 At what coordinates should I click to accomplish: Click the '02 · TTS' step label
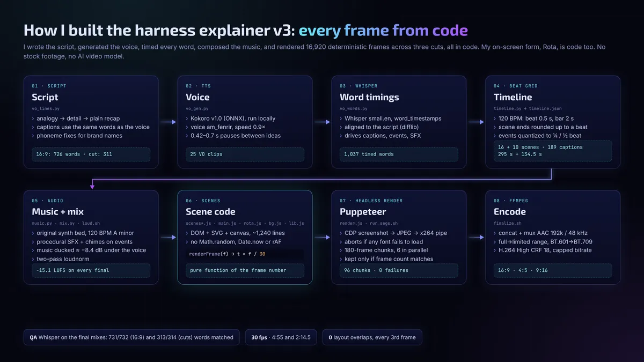[199, 86]
